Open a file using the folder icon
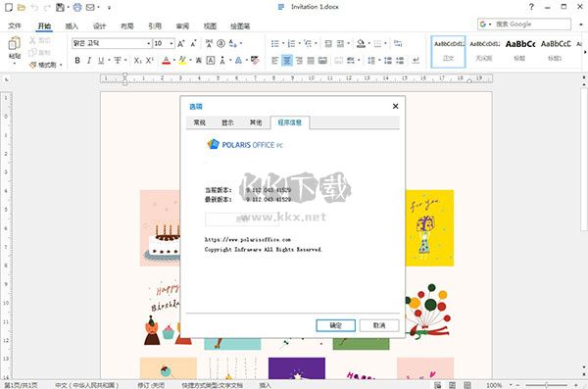The height and width of the screenshot is (389, 588). [22, 7]
